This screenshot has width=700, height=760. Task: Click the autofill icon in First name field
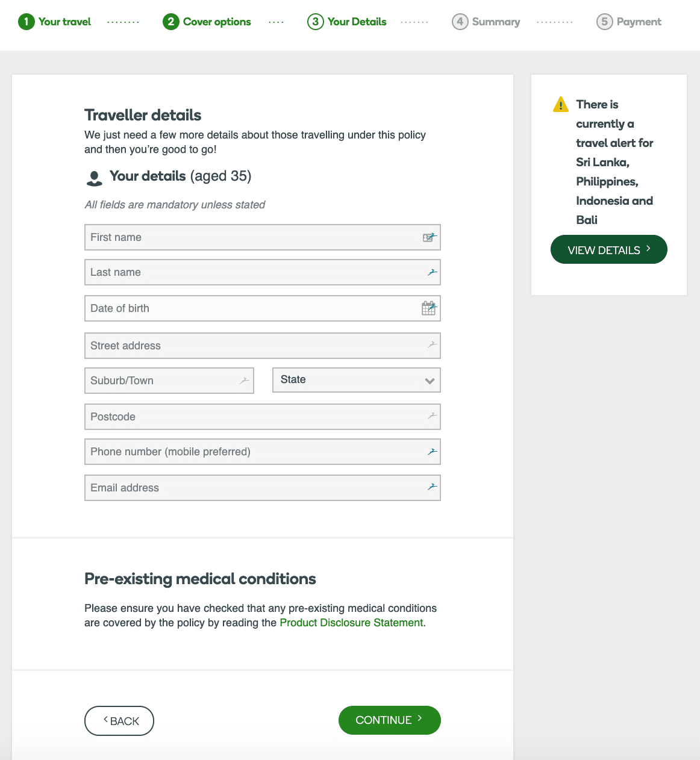(429, 237)
